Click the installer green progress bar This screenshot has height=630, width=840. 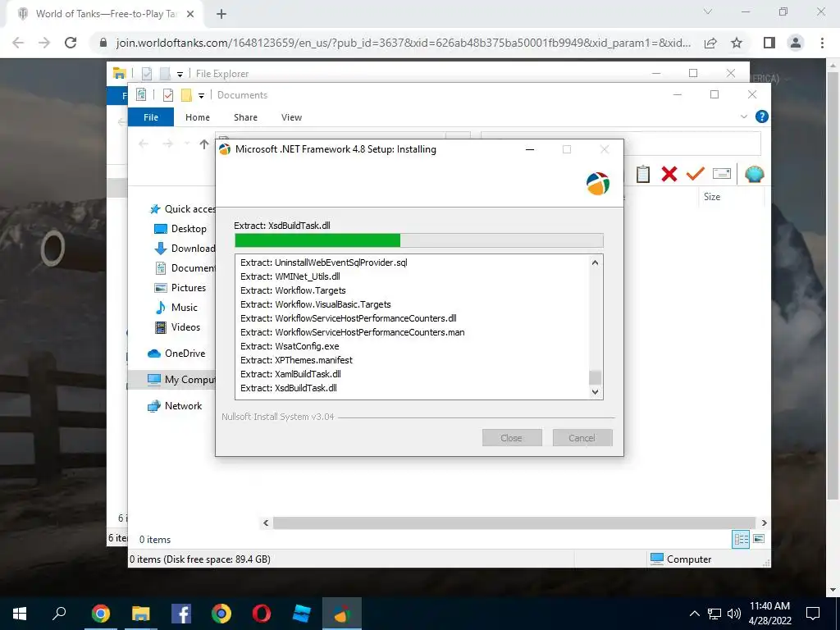coord(419,240)
